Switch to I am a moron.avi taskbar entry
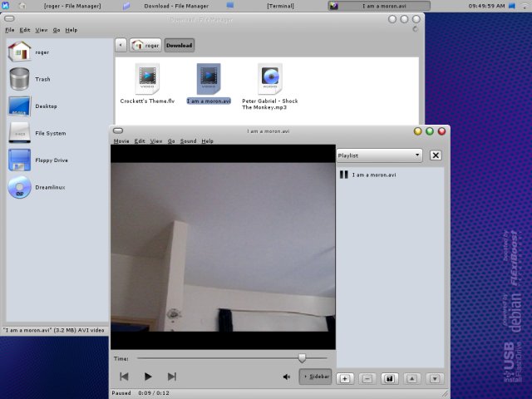Viewport: 532px width, 399px height. 379,6
